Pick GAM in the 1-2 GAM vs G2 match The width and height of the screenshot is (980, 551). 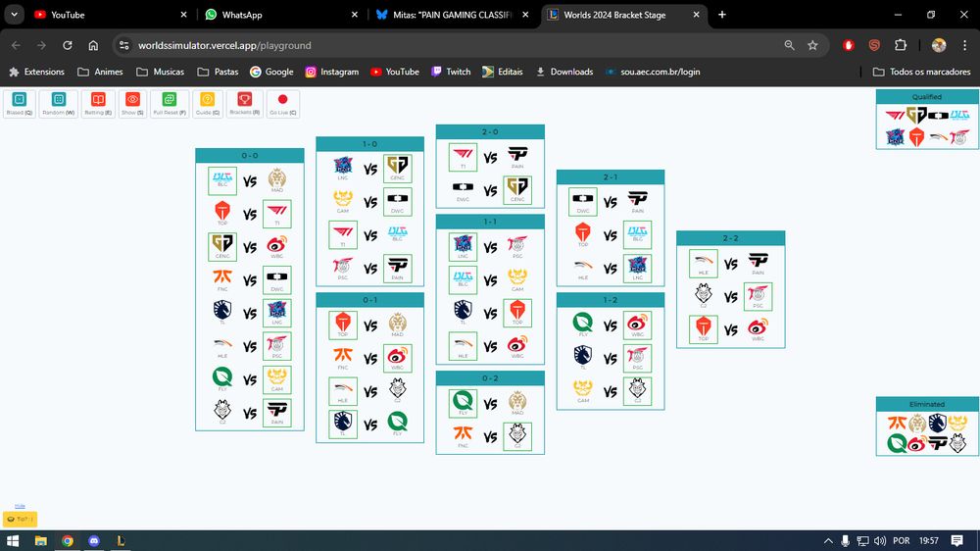[x=583, y=391]
